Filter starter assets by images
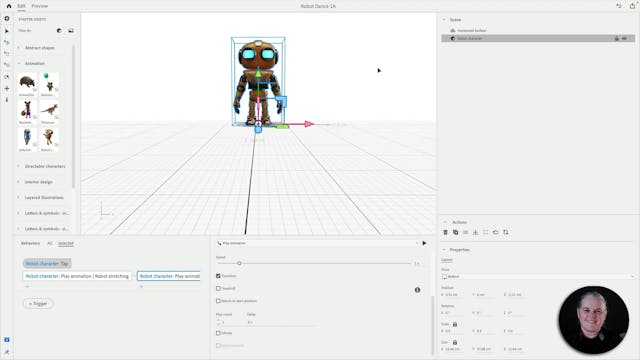640x360 pixels. tap(71, 31)
